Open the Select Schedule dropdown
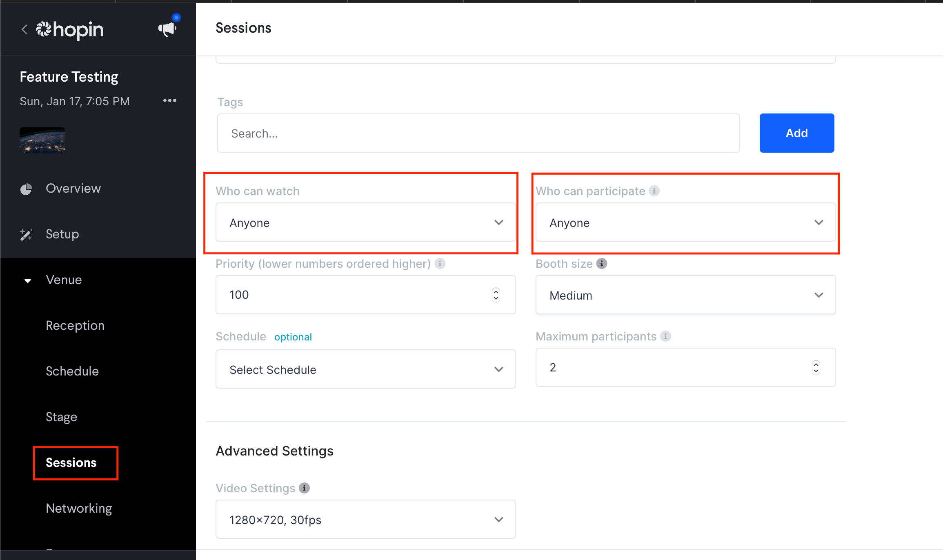Viewport: 943px width, 560px height. 366,369
